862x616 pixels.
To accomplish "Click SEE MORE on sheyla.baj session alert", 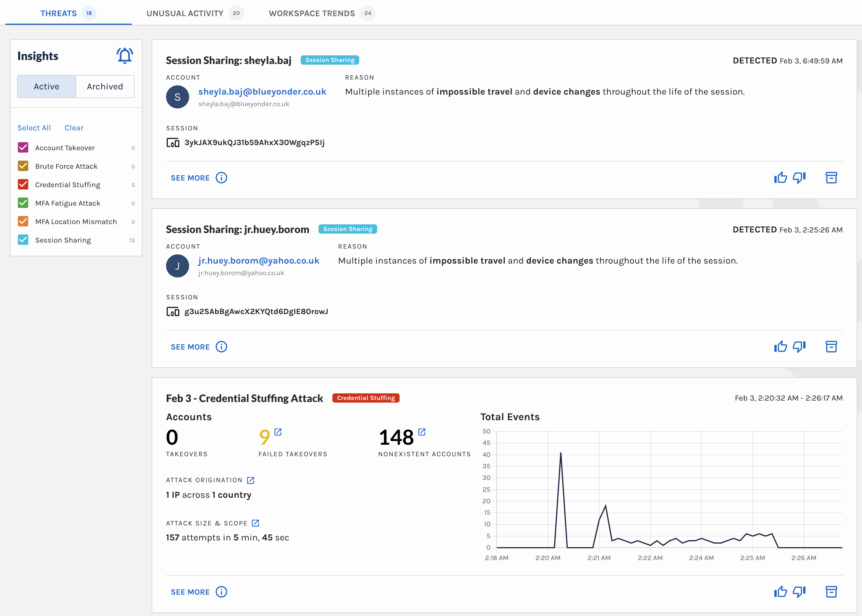I will [x=191, y=178].
